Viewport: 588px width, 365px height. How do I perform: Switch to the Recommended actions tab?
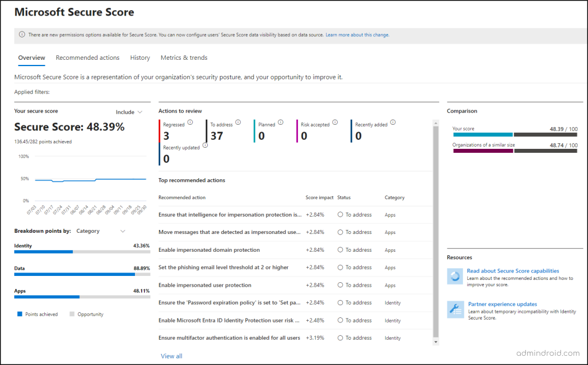(x=87, y=57)
